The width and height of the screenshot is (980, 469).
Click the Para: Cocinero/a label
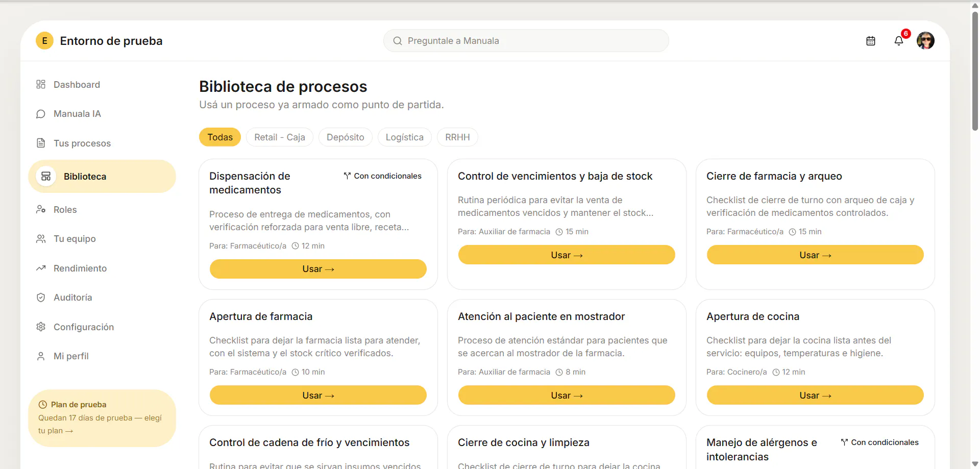click(737, 372)
